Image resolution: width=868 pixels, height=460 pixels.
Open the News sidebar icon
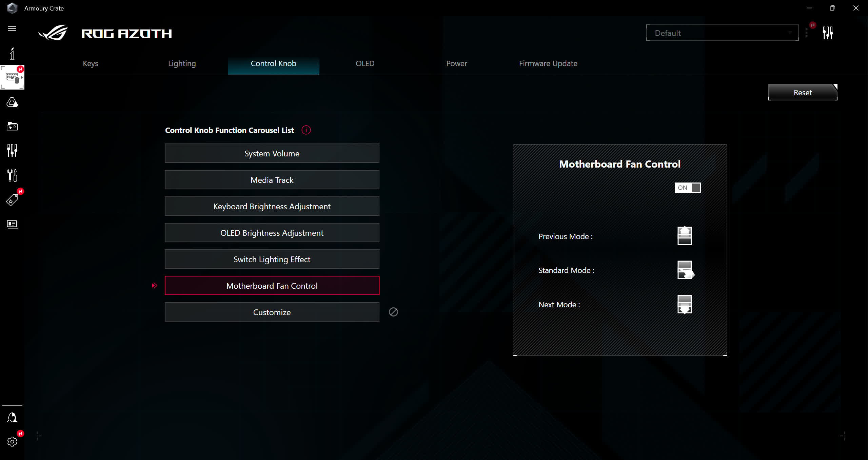click(12, 224)
